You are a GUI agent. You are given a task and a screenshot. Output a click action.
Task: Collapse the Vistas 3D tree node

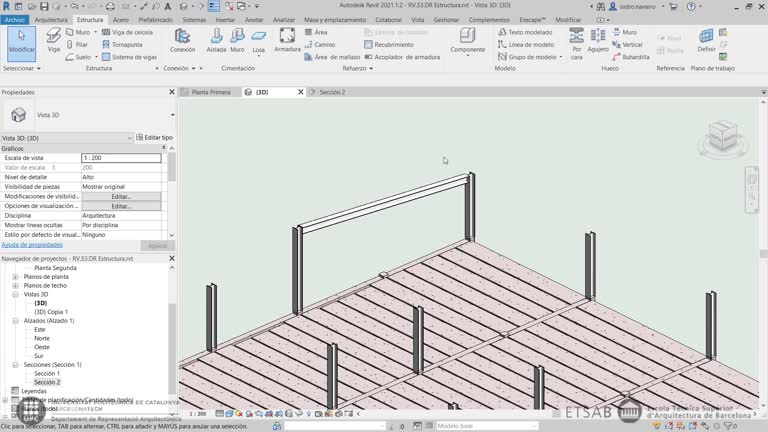point(14,294)
